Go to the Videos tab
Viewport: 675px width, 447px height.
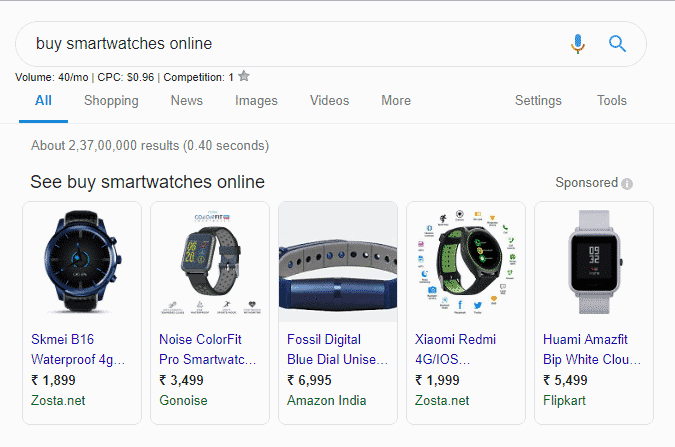point(330,101)
